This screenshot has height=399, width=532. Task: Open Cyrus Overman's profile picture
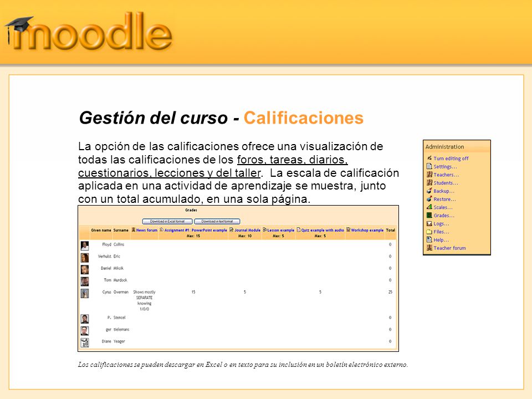[x=85, y=293]
